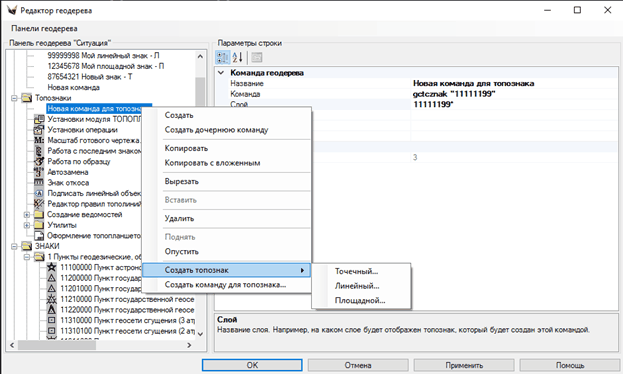
Task: Collapse the "Топознаки" folder node
Action: pyautogui.click(x=14, y=98)
